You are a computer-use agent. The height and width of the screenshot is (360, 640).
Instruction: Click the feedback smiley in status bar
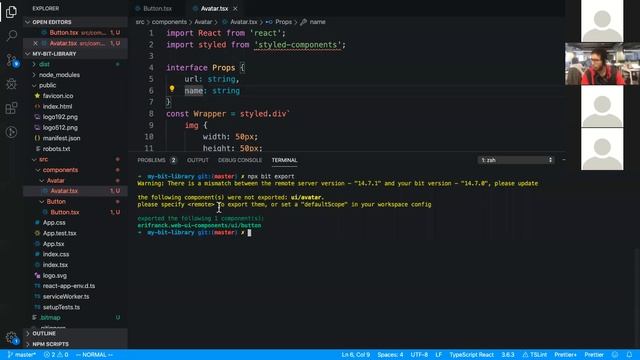click(x=615, y=355)
